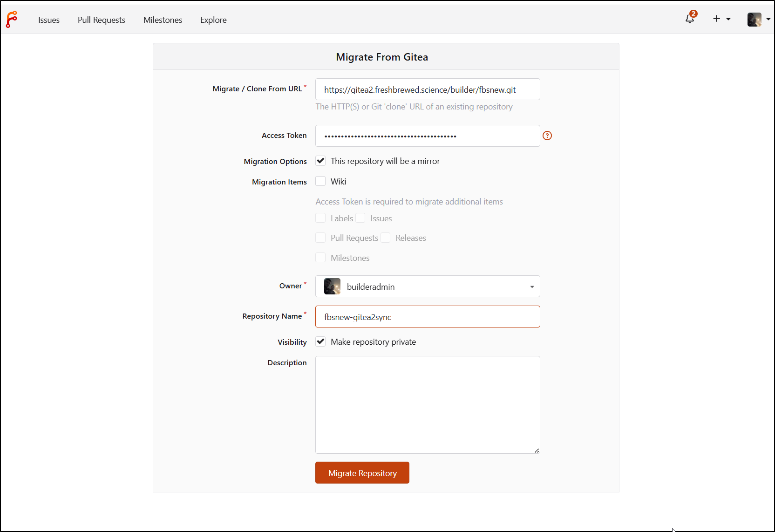This screenshot has width=775, height=532.
Task: Uncheck 'Make repository private'
Action: pyautogui.click(x=320, y=341)
